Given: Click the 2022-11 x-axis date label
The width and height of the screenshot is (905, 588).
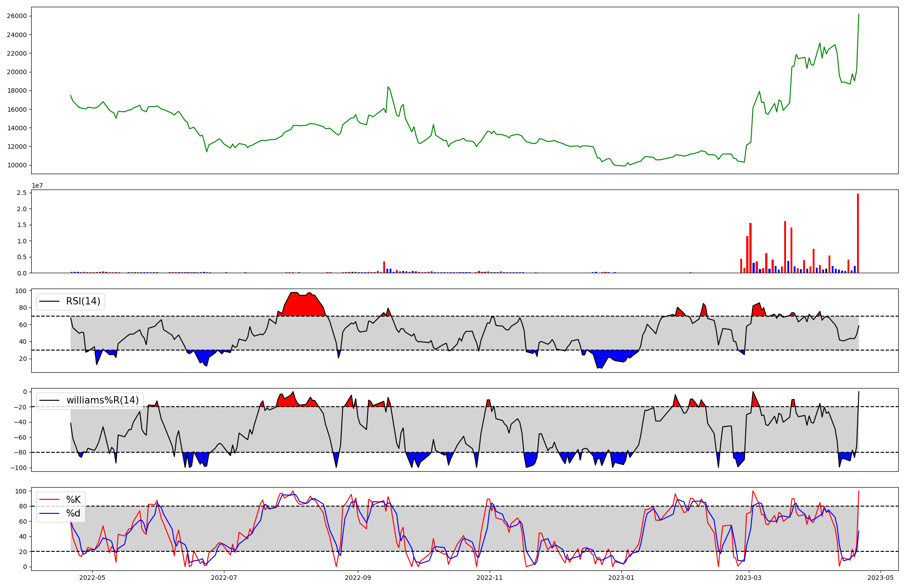Looking at the screenshot, I should coord(490,578).
